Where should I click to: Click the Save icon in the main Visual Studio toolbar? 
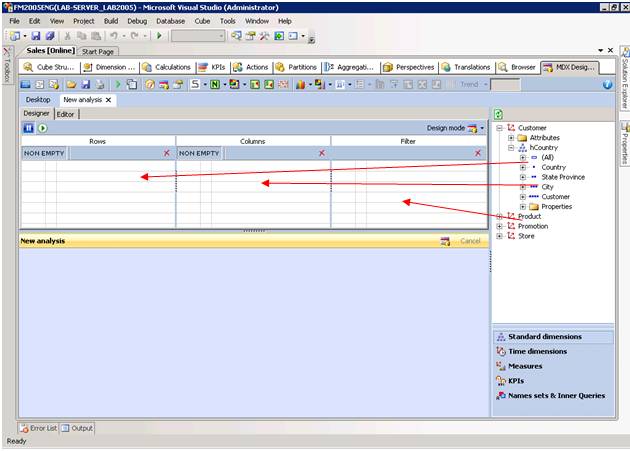coord(36,36)
